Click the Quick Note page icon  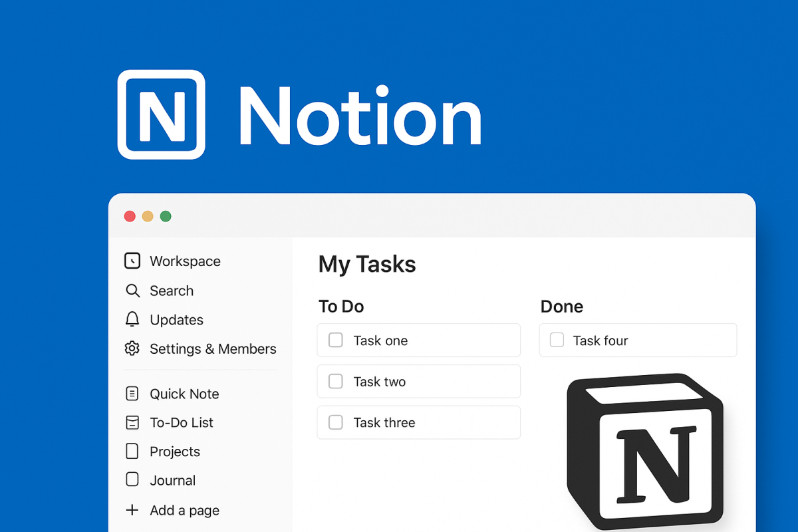(x=132, y=394)
